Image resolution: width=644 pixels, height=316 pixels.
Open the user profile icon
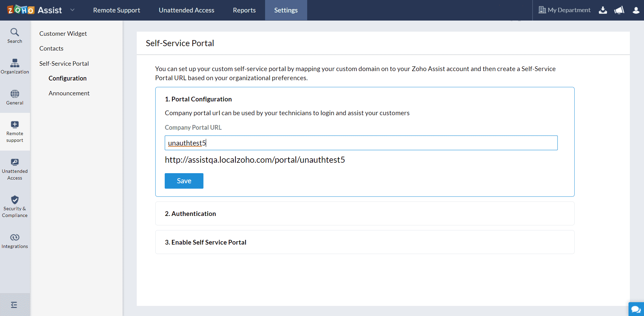tap(636, 10)
